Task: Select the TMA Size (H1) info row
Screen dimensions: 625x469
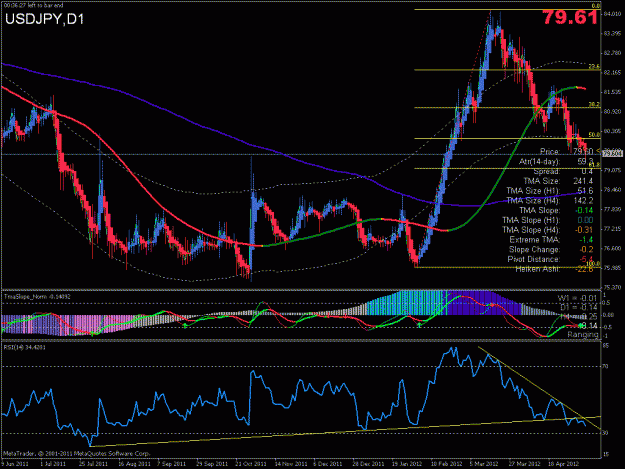Action: [x=550, y=191]
